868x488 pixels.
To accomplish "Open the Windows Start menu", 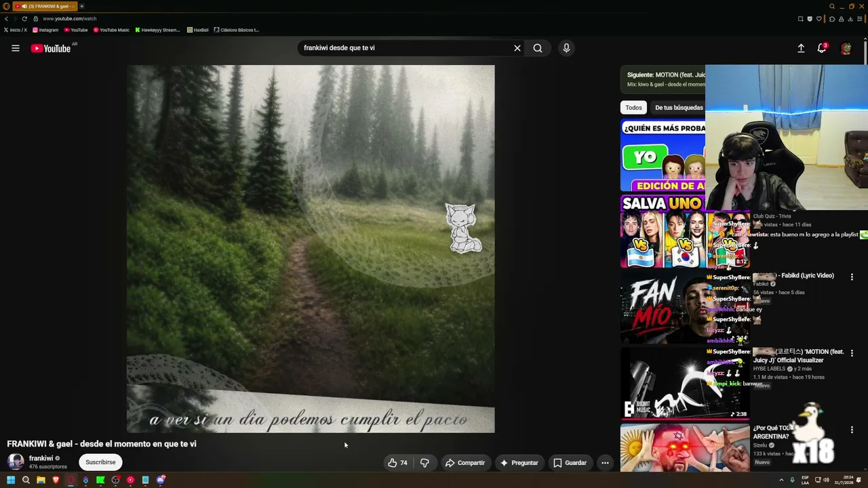I will 11,480.
